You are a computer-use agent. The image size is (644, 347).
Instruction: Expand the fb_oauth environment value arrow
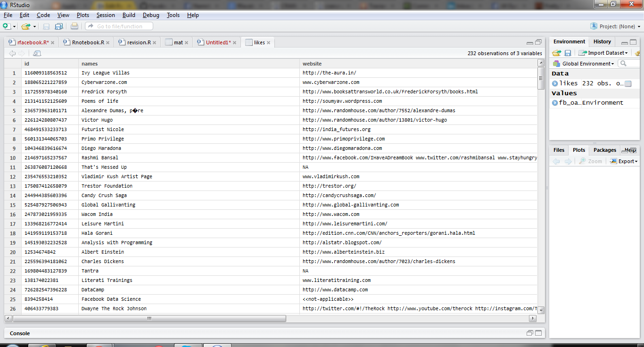coord(555,103)
